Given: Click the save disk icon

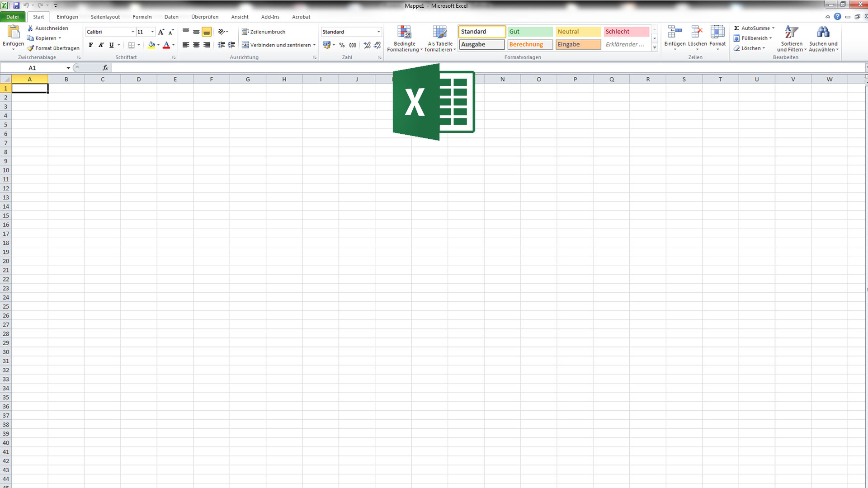Looking at the screenshot, I should tap(16, 5).
